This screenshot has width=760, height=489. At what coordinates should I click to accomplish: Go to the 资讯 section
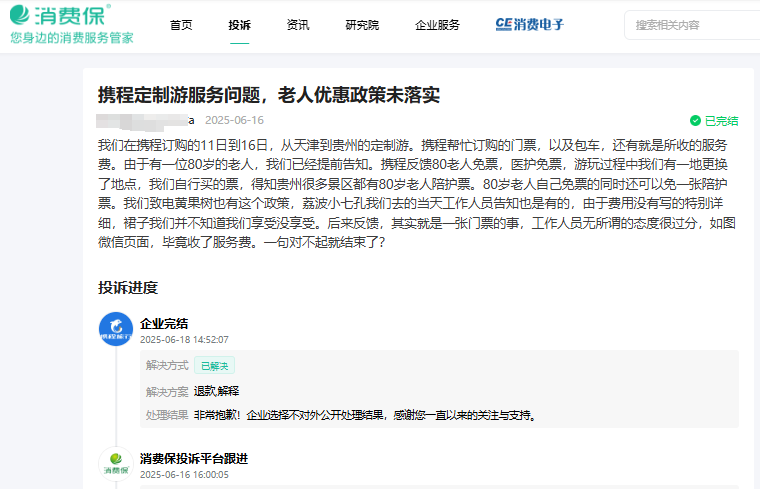298,25
